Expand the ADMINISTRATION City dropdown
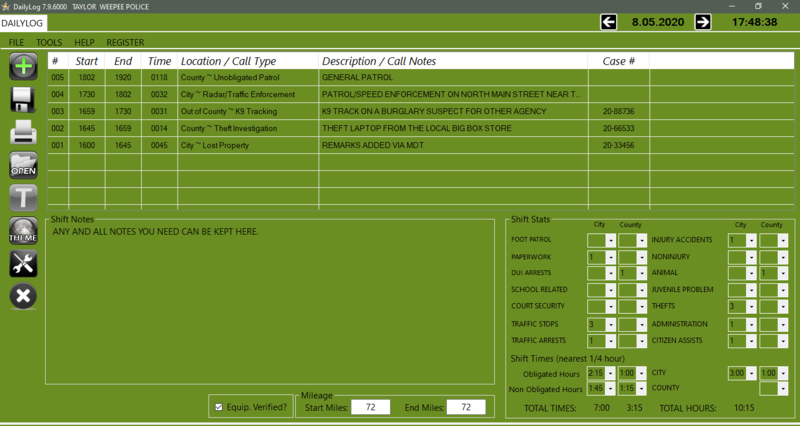Image resolution: width=800 pixels, height=426 pixels. (751, 324)
